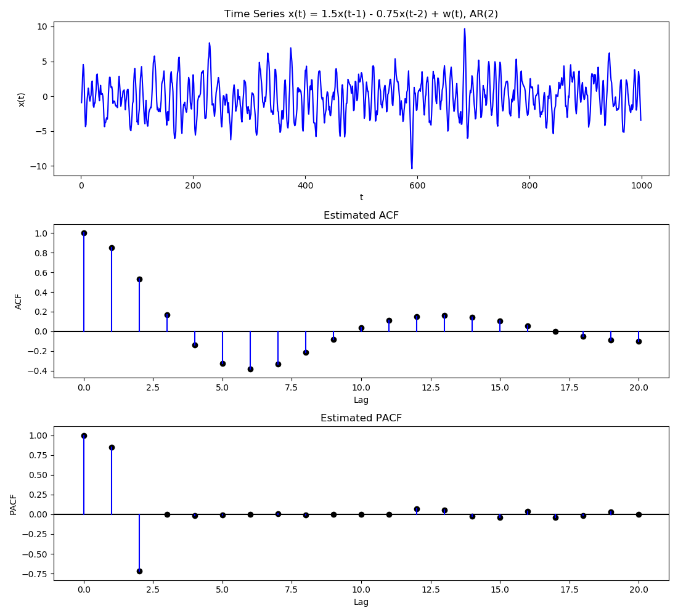678x616 pixels.
Task: Click the negative PACF marker at lag 2
Action: (x=139, y=571)
